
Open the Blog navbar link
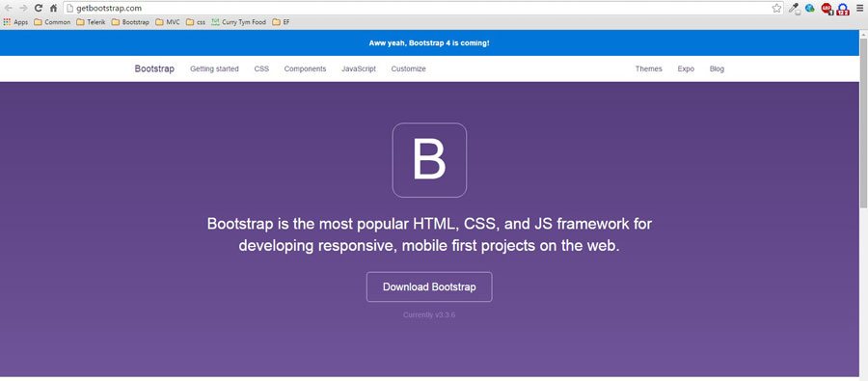pos(717,68)
